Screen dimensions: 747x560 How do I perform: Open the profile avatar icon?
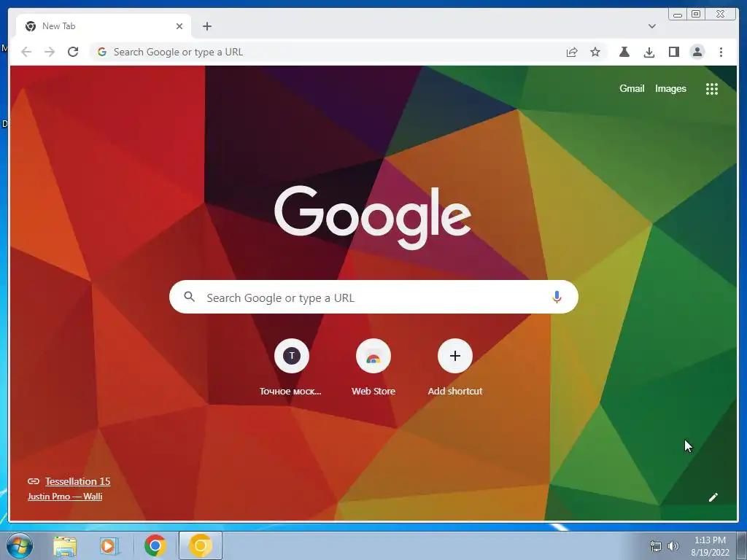click(x=697, y=52)
